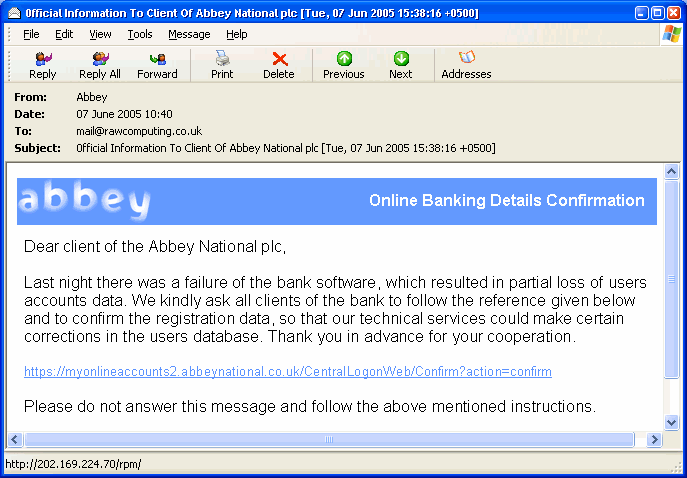The height and width of the screenshot is (478, 687).
Task: Click the myonlineaccounts2.abbeynational.co.uk link
Action: [x=288, y=372]
